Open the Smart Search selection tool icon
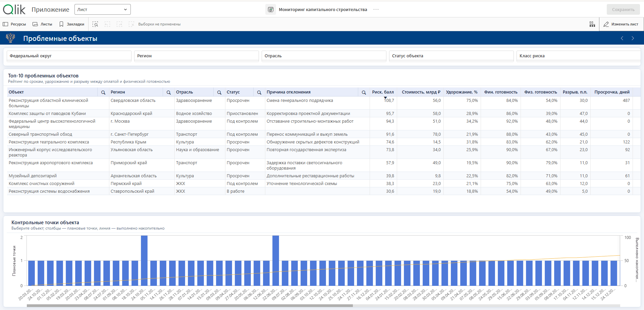The height and width of the screenshot is (310, 644). pos(95,24)
